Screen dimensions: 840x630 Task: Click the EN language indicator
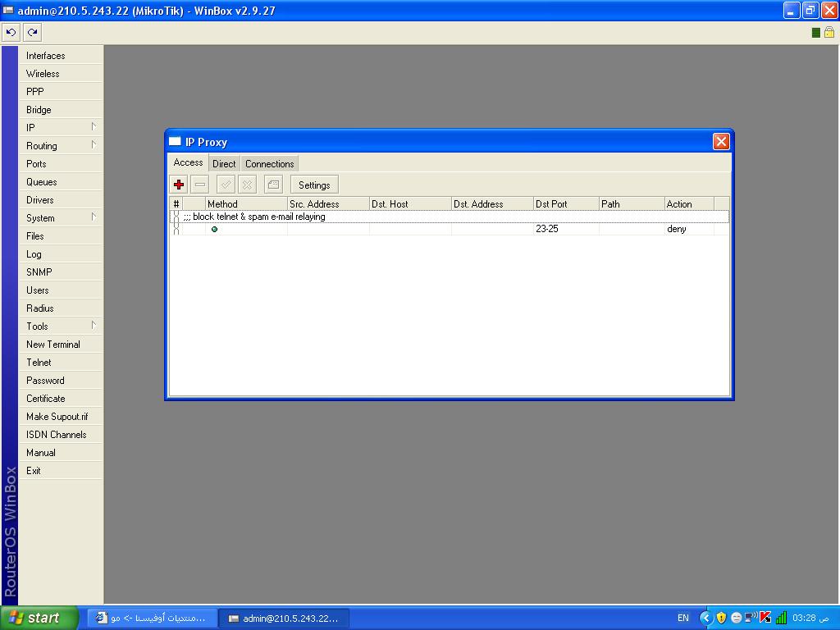[683, 619]
